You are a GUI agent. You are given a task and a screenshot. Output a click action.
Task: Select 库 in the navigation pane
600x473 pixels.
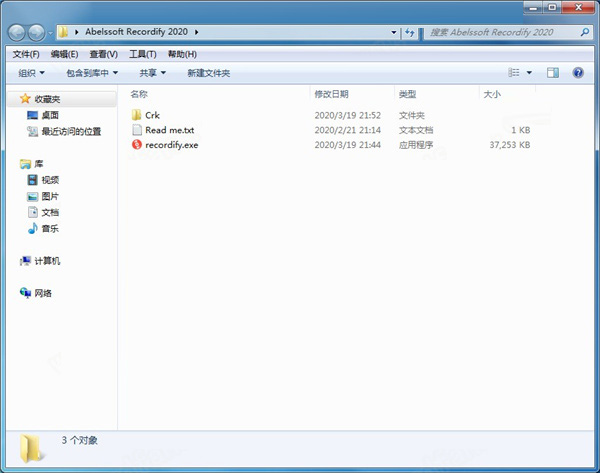point(39,164)
